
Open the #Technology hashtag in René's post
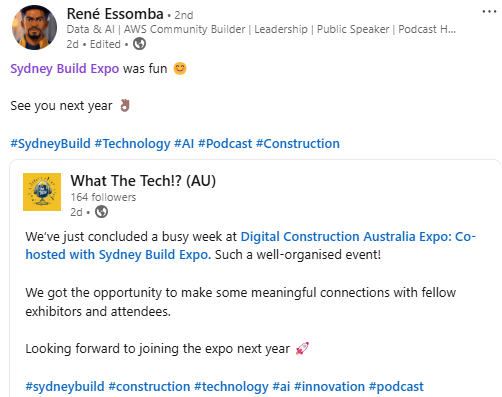click(132, 144)
